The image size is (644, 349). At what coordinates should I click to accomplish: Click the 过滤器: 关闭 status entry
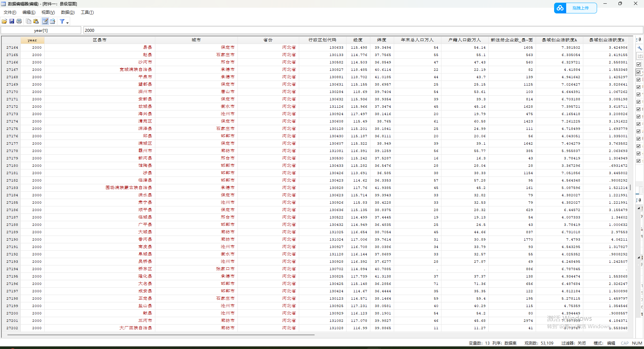(x=574, y=343)
